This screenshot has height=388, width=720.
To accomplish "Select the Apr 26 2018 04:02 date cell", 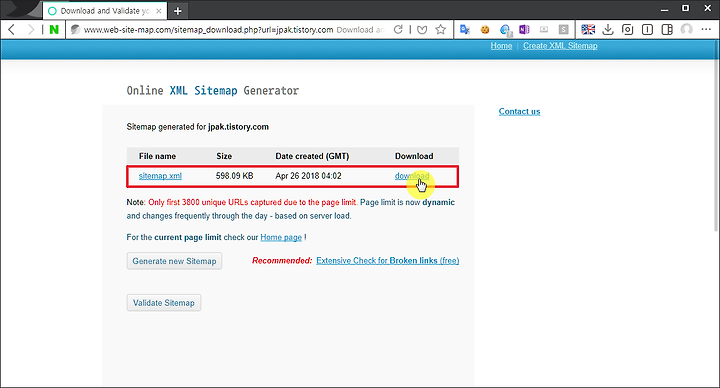I will (309, 176).
